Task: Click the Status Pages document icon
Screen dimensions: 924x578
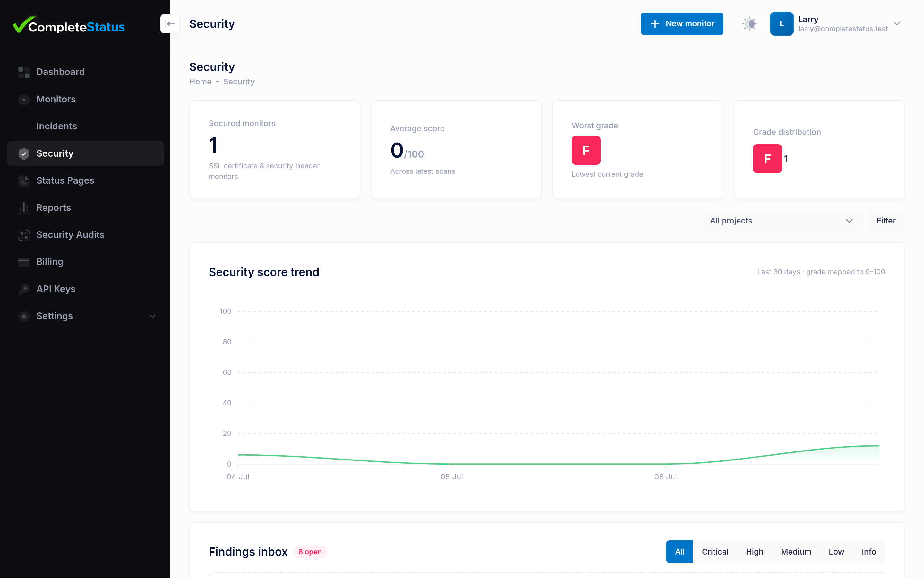Action: (x=24, y=181)
